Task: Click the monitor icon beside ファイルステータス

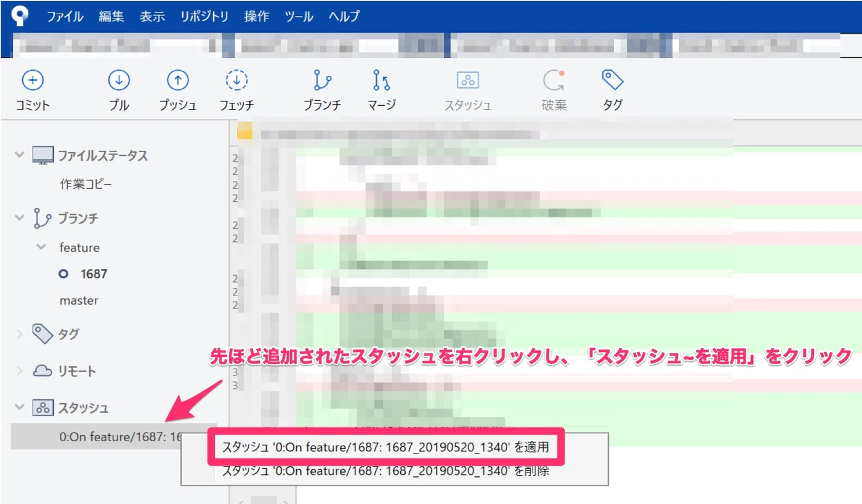Action: [x=43, y=156]
